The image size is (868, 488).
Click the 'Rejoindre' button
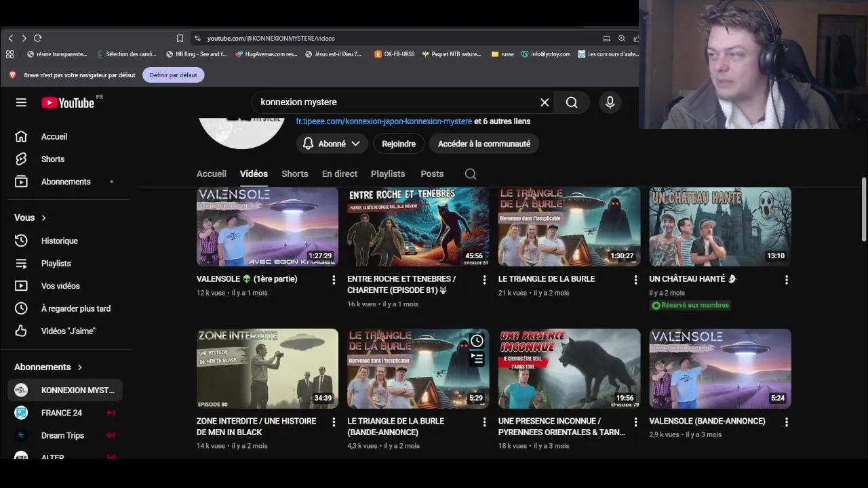pyautogui.click(x=399, y=144)
